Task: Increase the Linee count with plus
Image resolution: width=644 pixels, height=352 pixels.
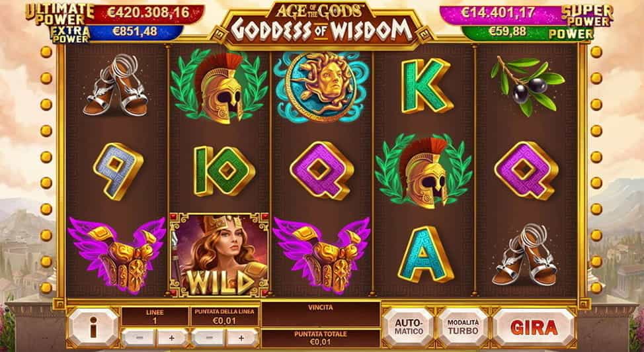Action: [x=172, y=337]
